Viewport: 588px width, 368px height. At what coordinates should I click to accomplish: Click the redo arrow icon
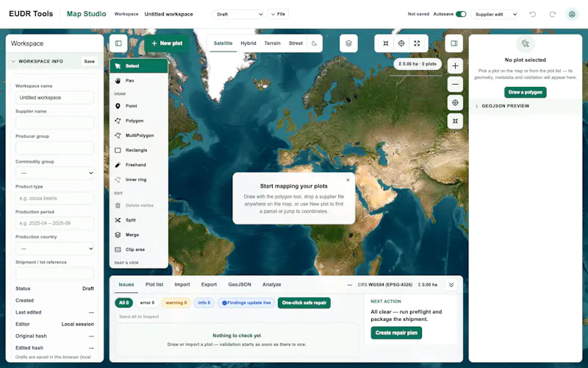pyautogui.click(x=553, y=14)
